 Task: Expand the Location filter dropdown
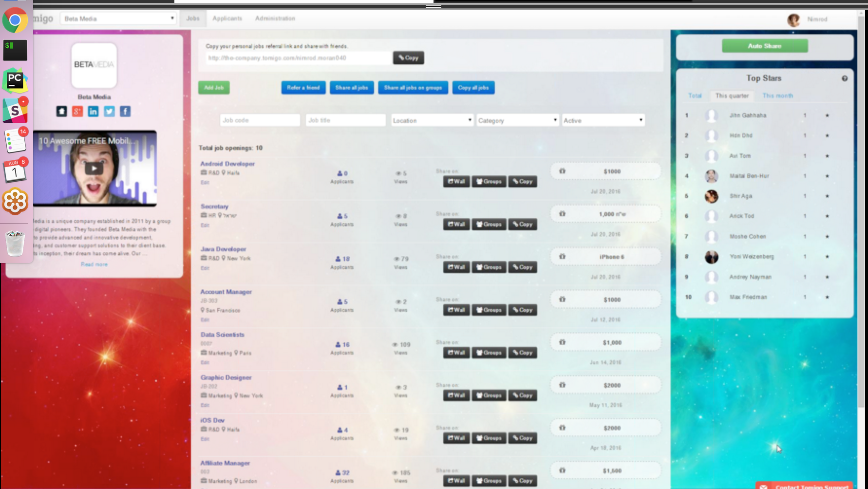[x=432, y=120]
